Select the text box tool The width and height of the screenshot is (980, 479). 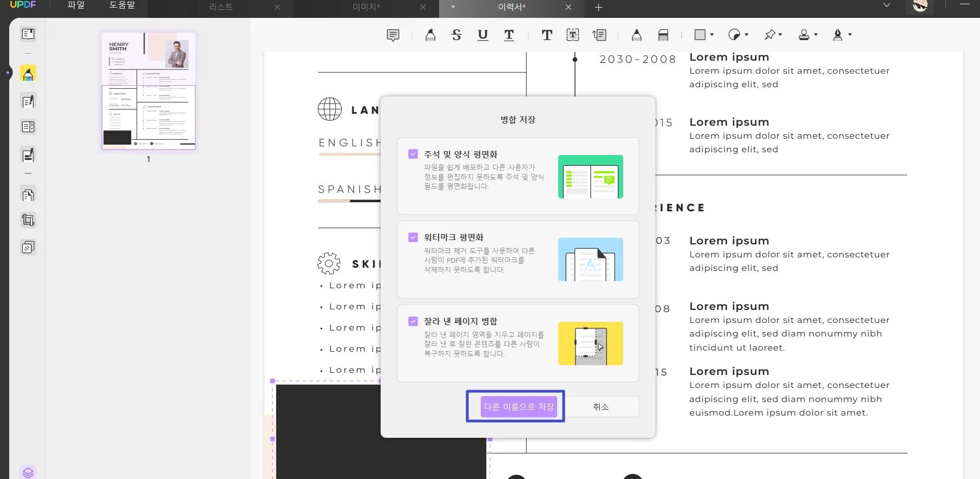click(573, 35)
